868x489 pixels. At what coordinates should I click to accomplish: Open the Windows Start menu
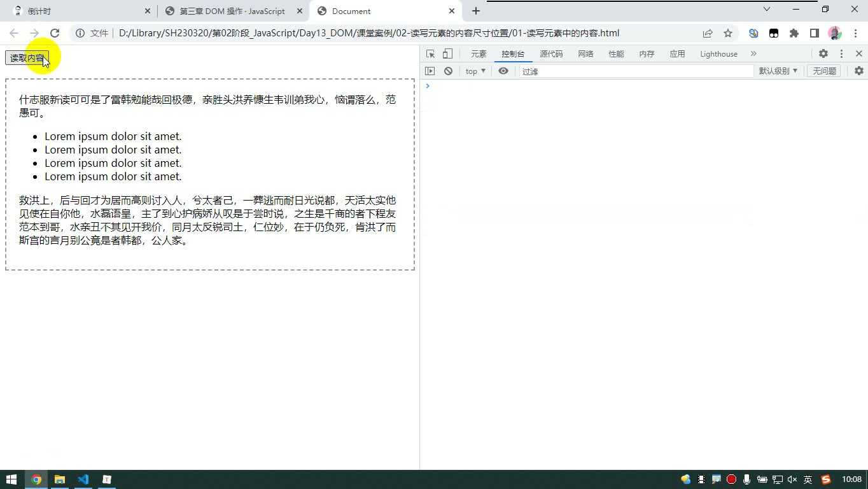[11, 479]
